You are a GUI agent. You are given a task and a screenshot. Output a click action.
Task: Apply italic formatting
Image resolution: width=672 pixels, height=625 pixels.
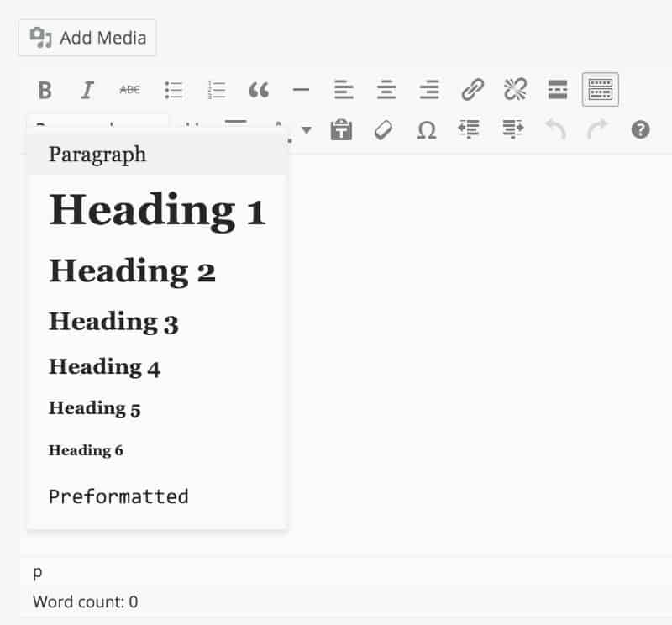[x=87, y=90]
